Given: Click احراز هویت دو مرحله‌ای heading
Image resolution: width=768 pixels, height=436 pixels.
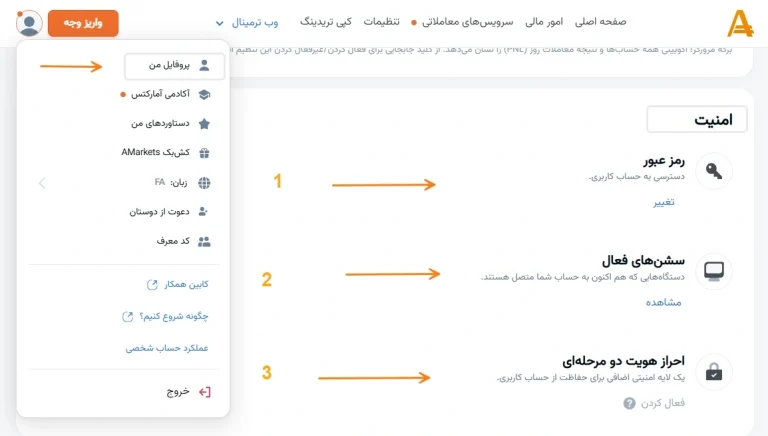Looking at the screenshot, I should coord(624,361).
